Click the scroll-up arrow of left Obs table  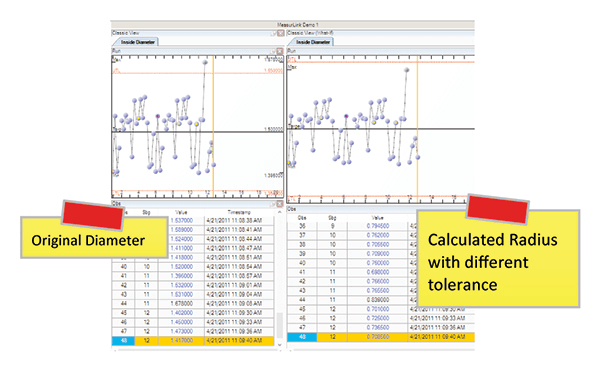pos(279,212)
